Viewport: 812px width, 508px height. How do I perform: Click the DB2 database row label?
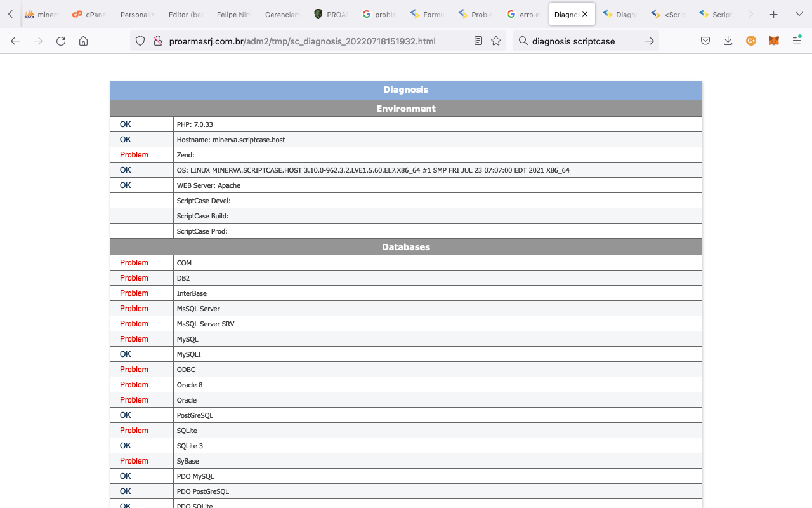(x=183, y=278)
